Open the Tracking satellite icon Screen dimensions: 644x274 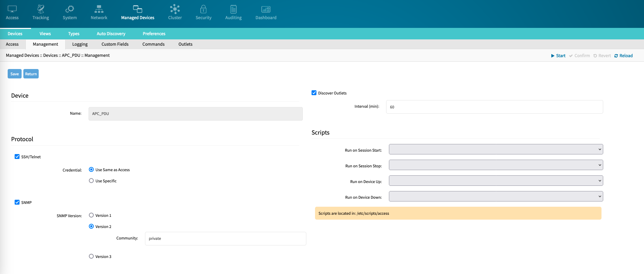pos(41,9)
